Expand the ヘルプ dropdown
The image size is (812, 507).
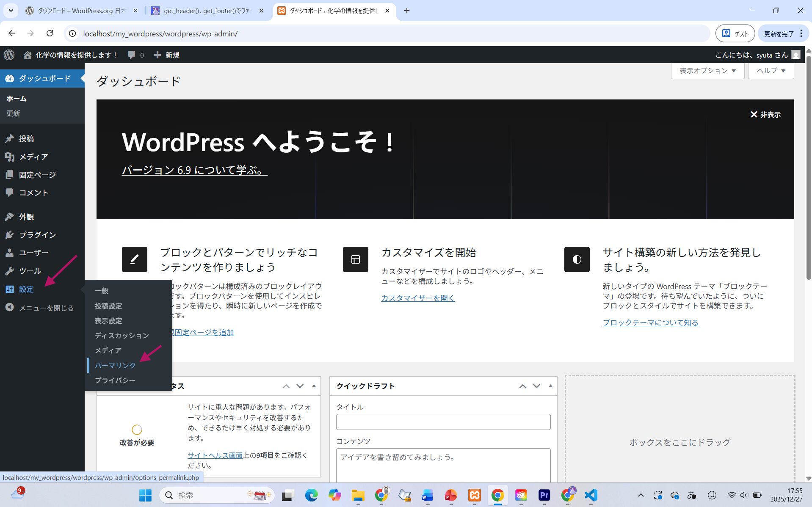tap(771, 71)
